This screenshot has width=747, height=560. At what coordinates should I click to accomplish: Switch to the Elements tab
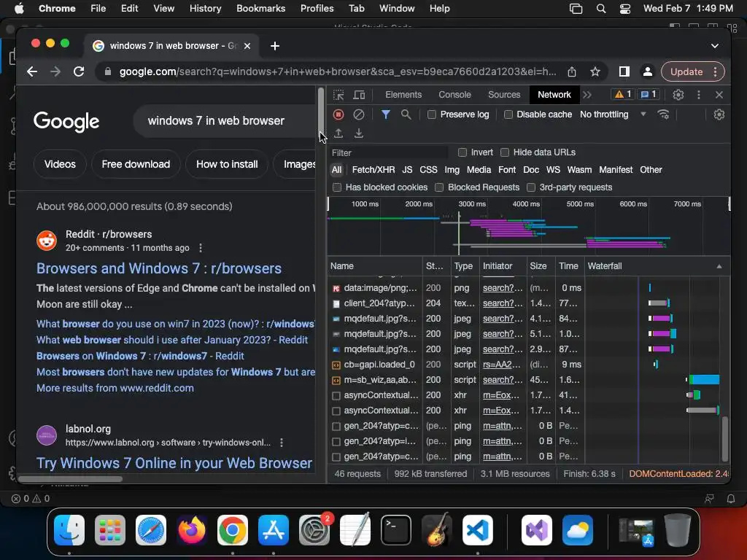point(403,95)
